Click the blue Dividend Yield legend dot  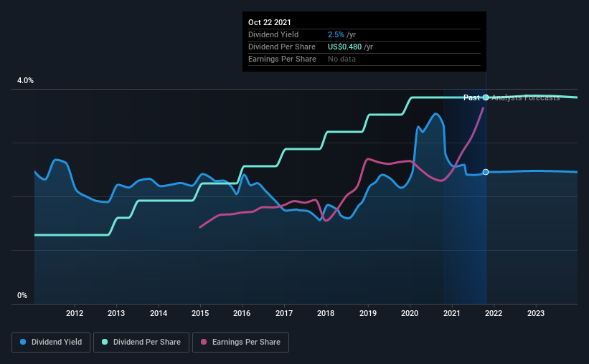[x=23, y=342]
